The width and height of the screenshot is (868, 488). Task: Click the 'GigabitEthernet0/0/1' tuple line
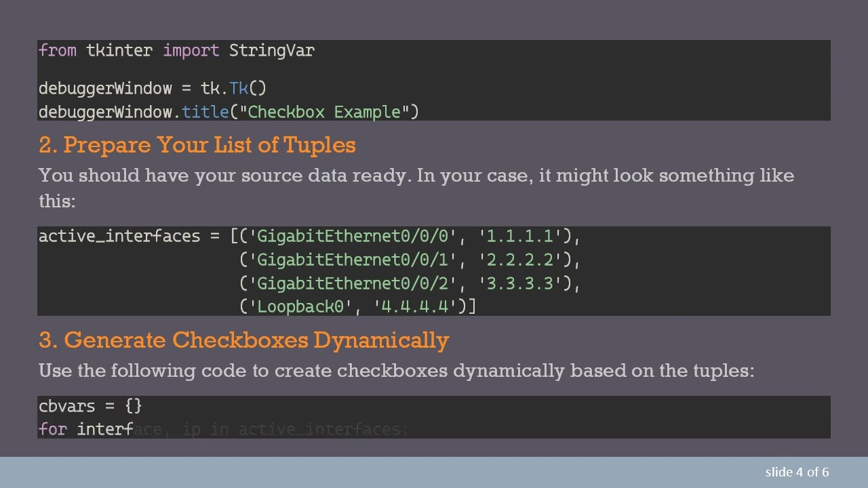410,260
